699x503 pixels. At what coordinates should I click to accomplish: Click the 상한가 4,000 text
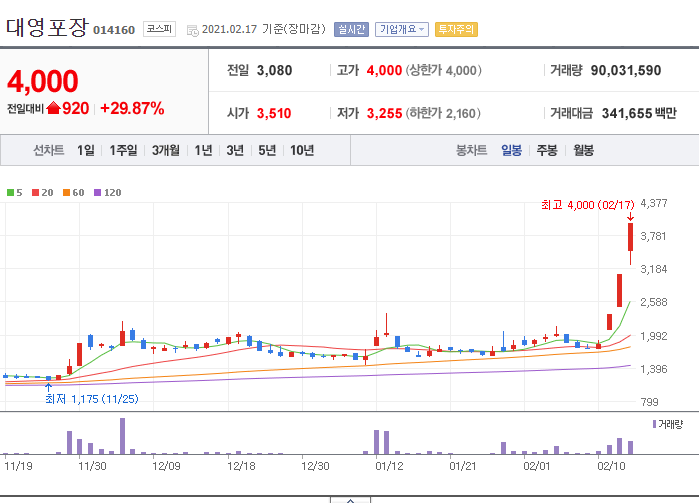[x=444, y=70]
